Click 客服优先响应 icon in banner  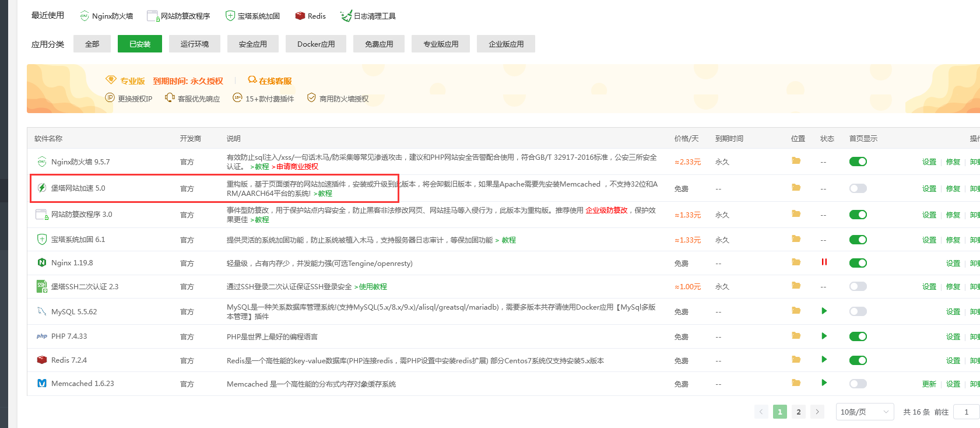[170, 97]
